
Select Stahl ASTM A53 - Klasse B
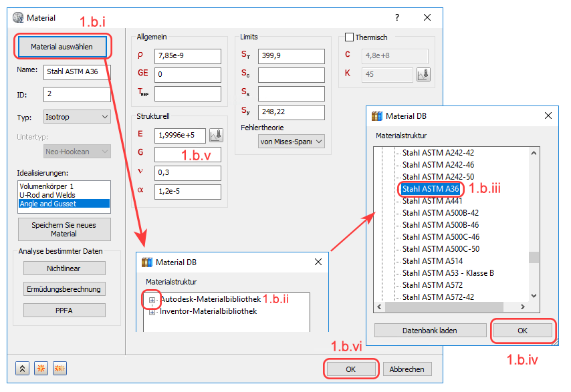pyautogui.click(x=448, y=272)
